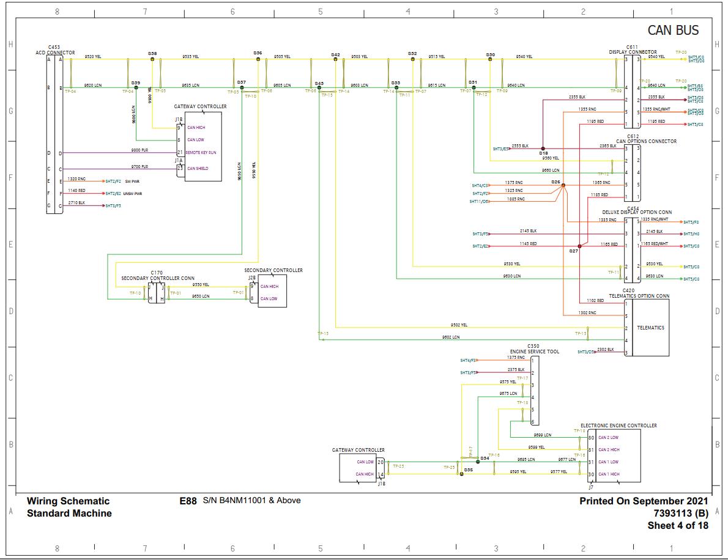Click the "SHT3/D5" sheet reference near Telematics
Image resolution: width=728 pixels, height=560 pixels.
585,352
